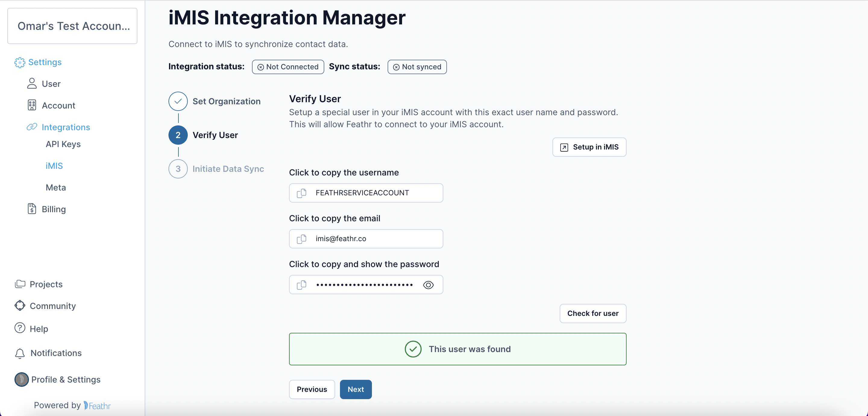Click the Check for user button
This screenshot has height=416, width=868.
coord(592,313)
